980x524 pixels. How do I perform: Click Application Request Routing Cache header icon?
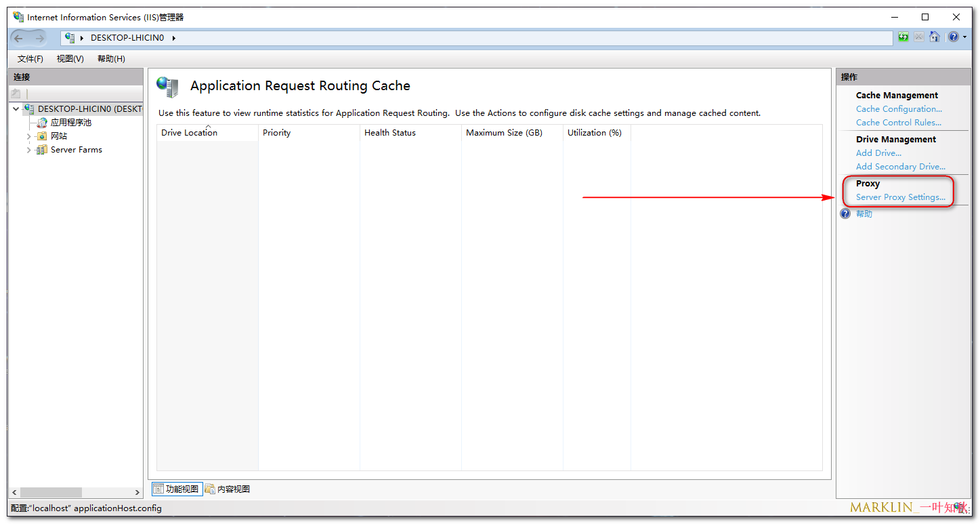coord(167,86)
